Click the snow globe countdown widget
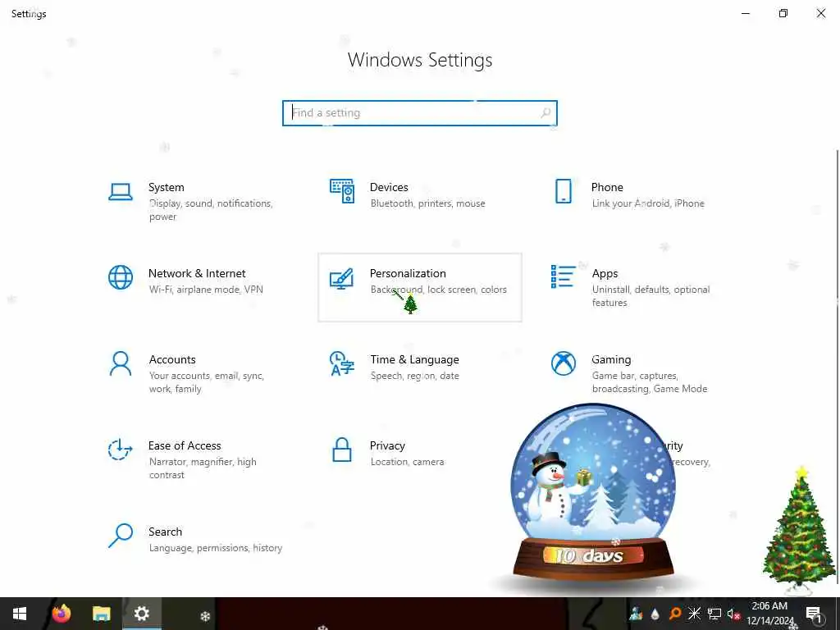840x630 pixels. click(593, 493)
